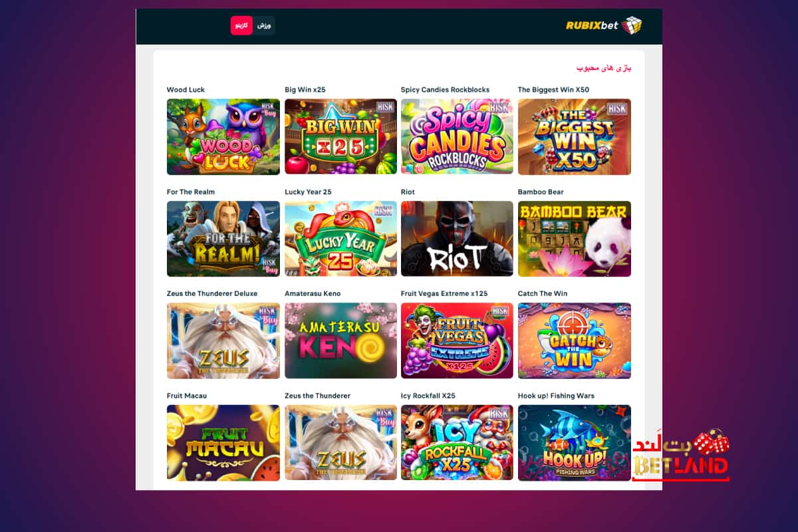Screen dimensions: 798x532
Task: Open the For The Realm game thumbnail
Action: tap(223, 239)
